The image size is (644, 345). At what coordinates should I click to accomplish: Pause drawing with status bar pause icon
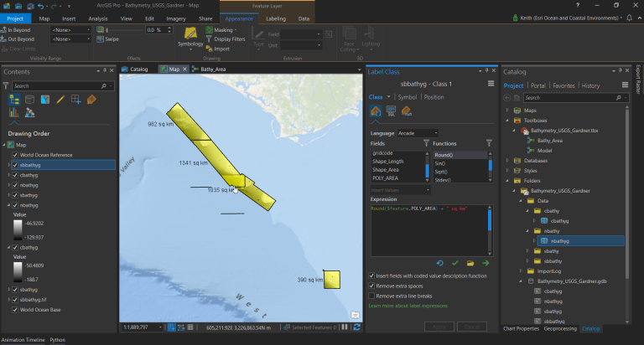[345, 327]
